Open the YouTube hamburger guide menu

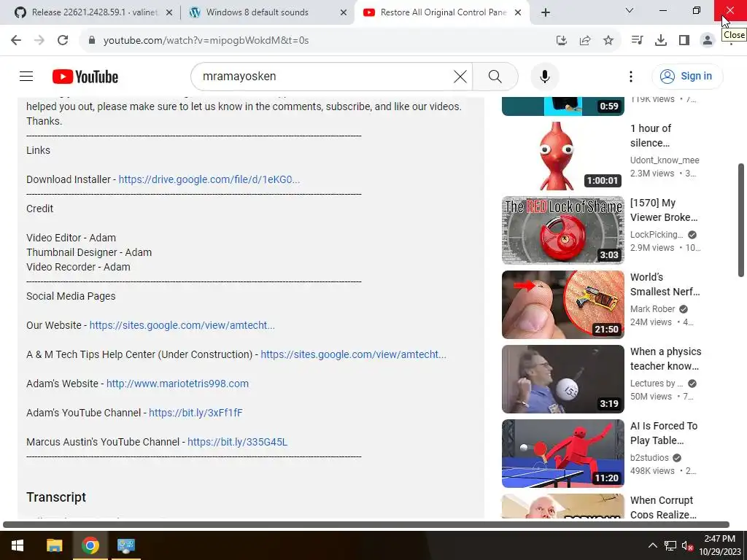pyautogui.click(x=26, y=76)
